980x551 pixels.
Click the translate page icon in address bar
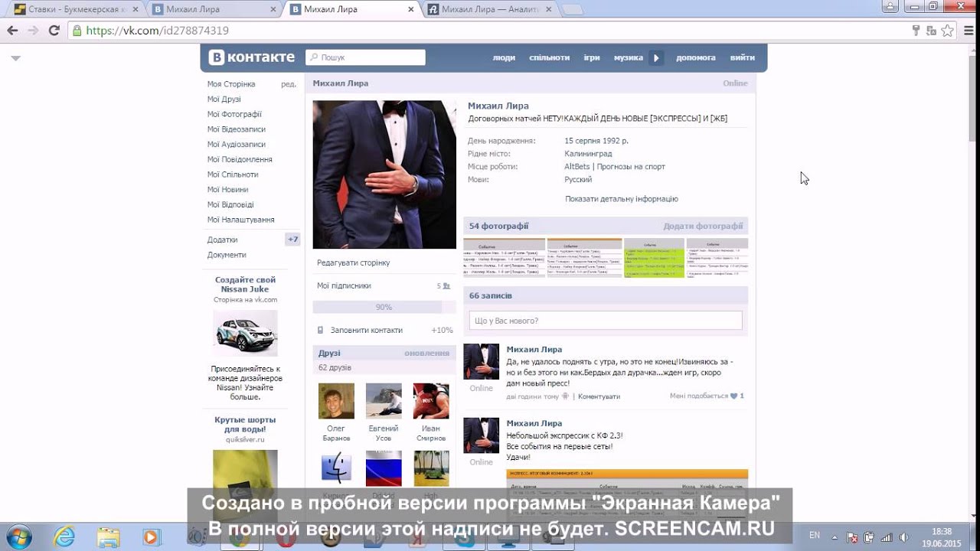pos(931,31)
